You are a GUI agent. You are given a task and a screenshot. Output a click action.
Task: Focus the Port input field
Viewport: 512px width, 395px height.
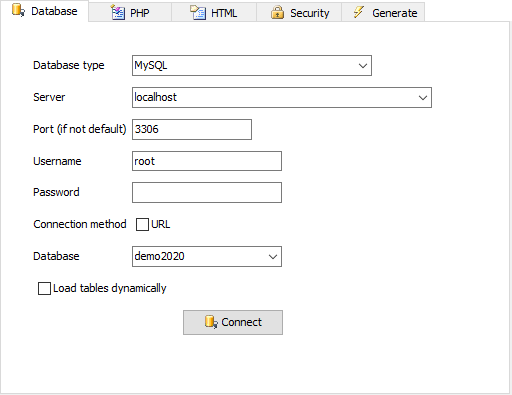pos(192,129)
